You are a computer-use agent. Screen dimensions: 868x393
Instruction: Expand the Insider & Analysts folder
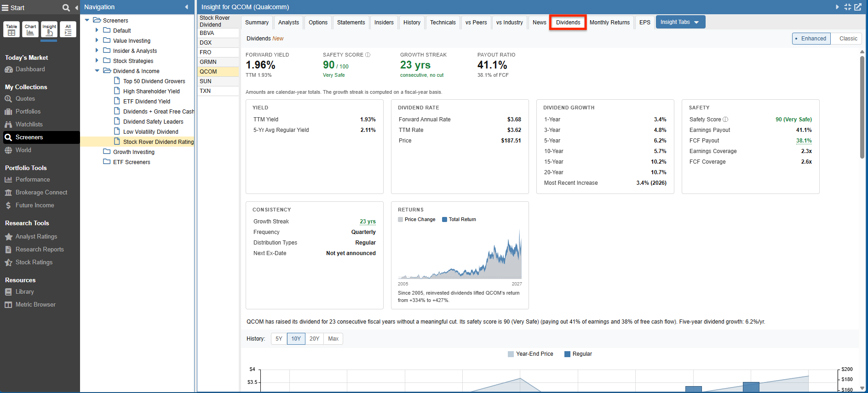click(97, 51)
